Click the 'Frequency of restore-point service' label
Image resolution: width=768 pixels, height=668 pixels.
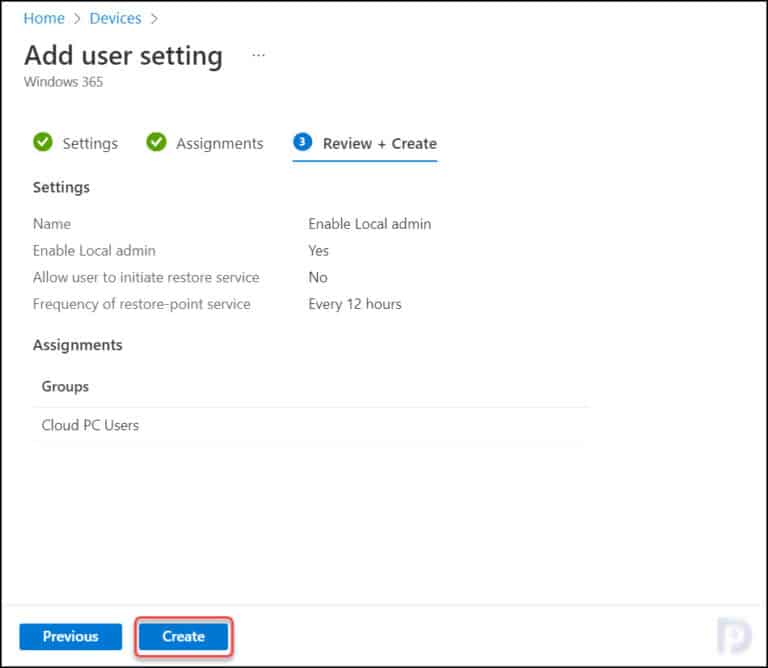[142, 304]
